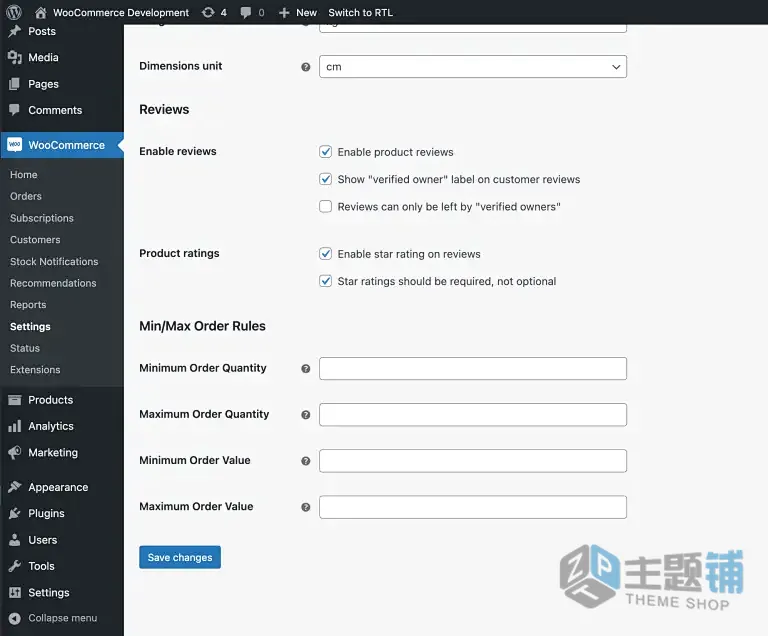Screen dimensions: 768x636
Task: Click help icon for Minimum Order Value
Action: click(x=306, y=461)
